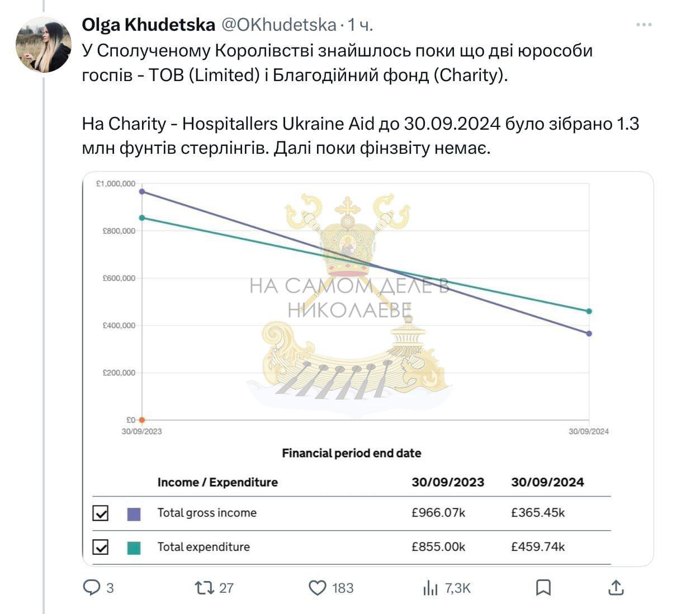Uncheck the Total expenditure checkbox
This screenshot has width=700, height=614.
(101, 547)
